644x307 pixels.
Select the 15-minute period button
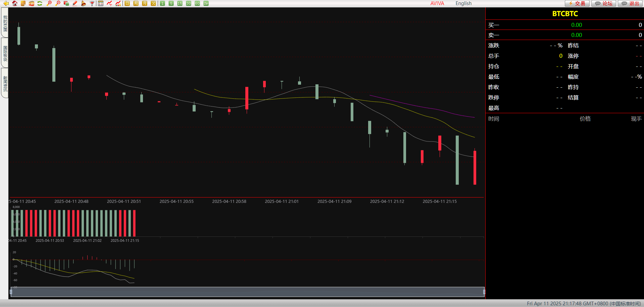tap(180, 3)
